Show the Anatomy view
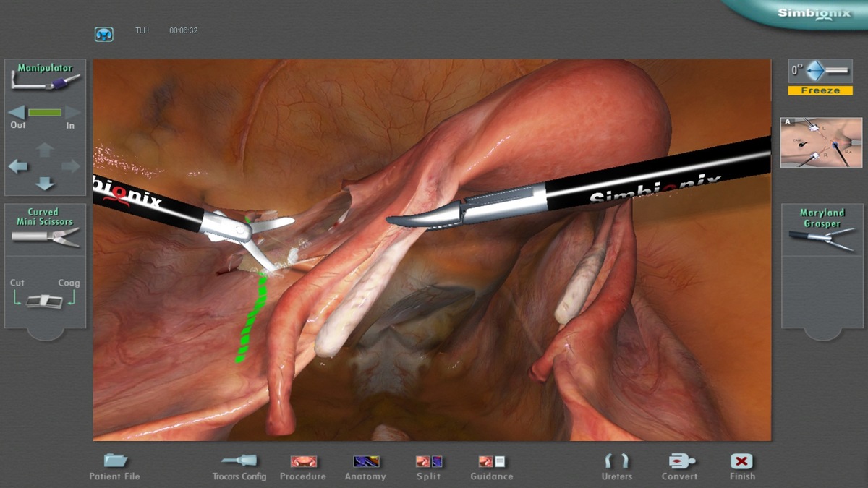This screenshot has width=868, height=488. [x=365, y=467]
